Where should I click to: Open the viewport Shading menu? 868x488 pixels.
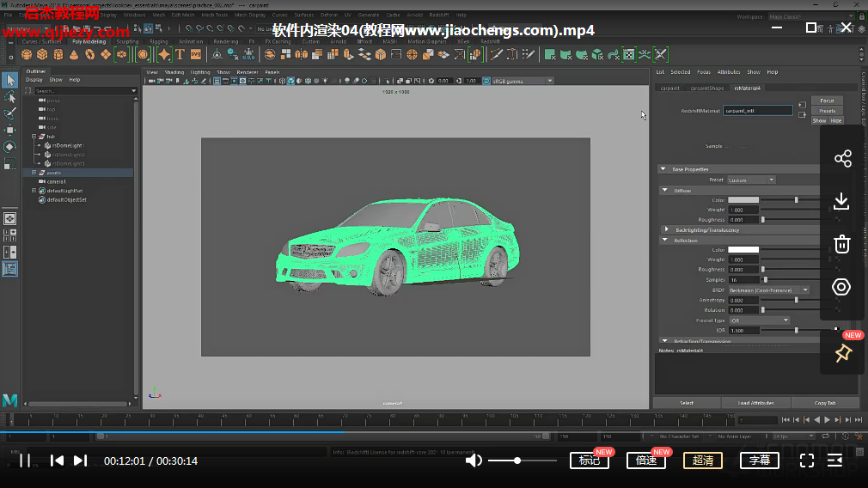click(174, 72)
